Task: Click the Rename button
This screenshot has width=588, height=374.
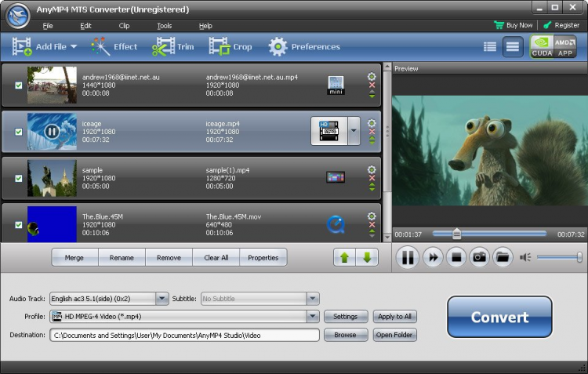Action: coord(122,258)
